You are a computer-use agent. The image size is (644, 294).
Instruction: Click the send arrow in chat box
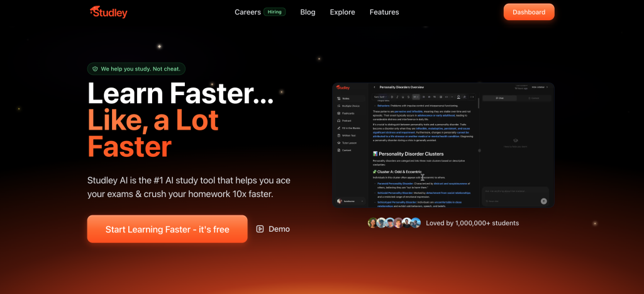click(x=543, y=201)
